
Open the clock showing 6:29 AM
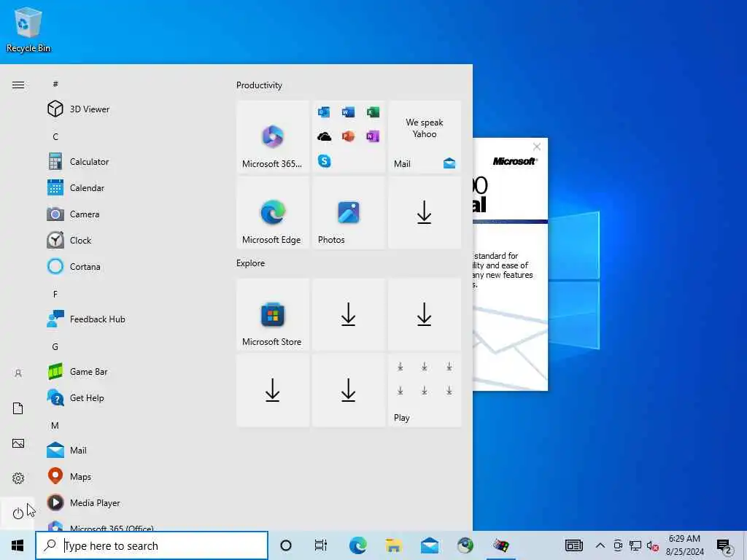coord(684,545)
